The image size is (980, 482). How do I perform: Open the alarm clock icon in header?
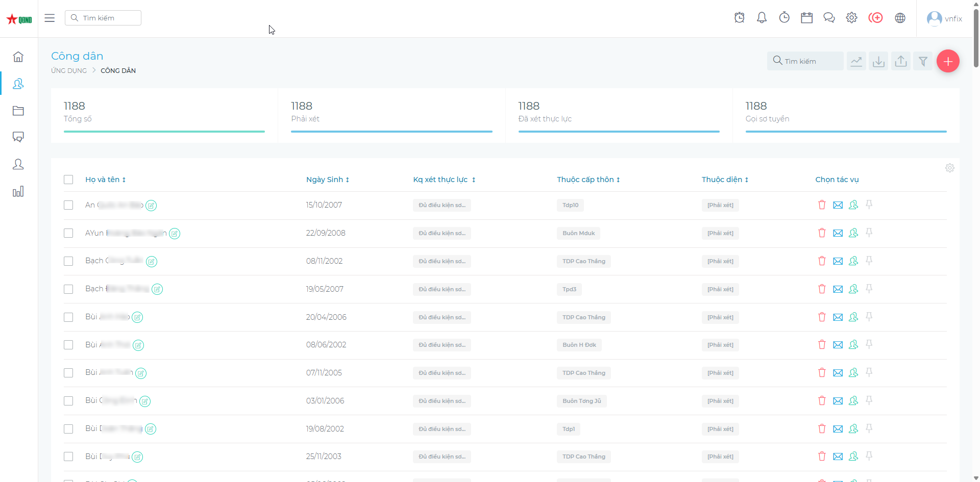[x=739, y=18]
